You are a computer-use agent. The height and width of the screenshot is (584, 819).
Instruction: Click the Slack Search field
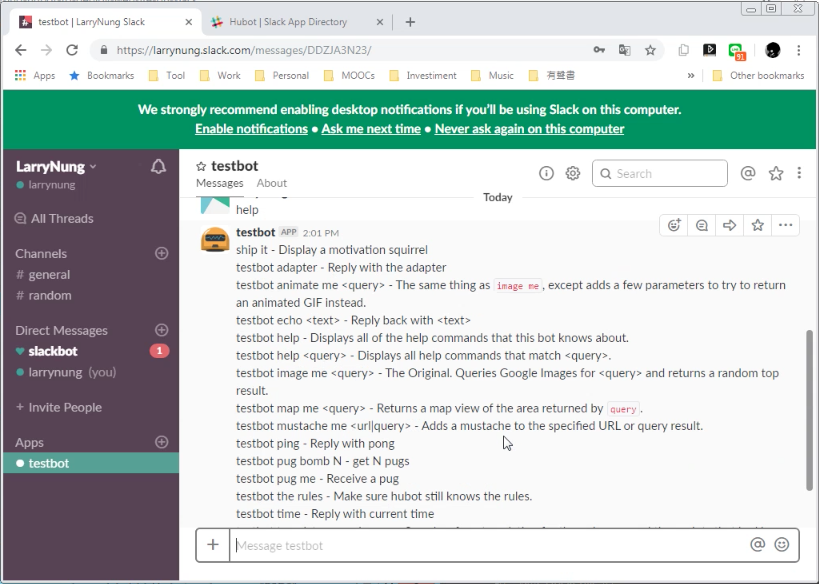tap(660, 173)
